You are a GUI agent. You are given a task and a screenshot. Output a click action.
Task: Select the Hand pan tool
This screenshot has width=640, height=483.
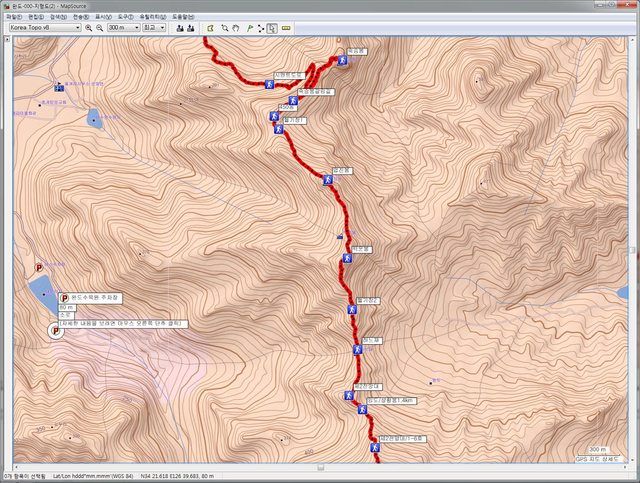coord(236,28)
